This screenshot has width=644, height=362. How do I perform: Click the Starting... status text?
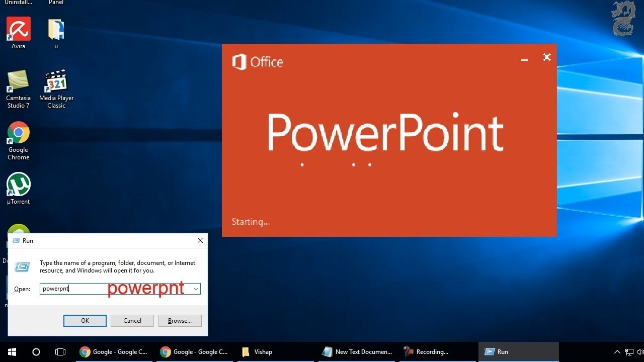(x=251, y=222)
